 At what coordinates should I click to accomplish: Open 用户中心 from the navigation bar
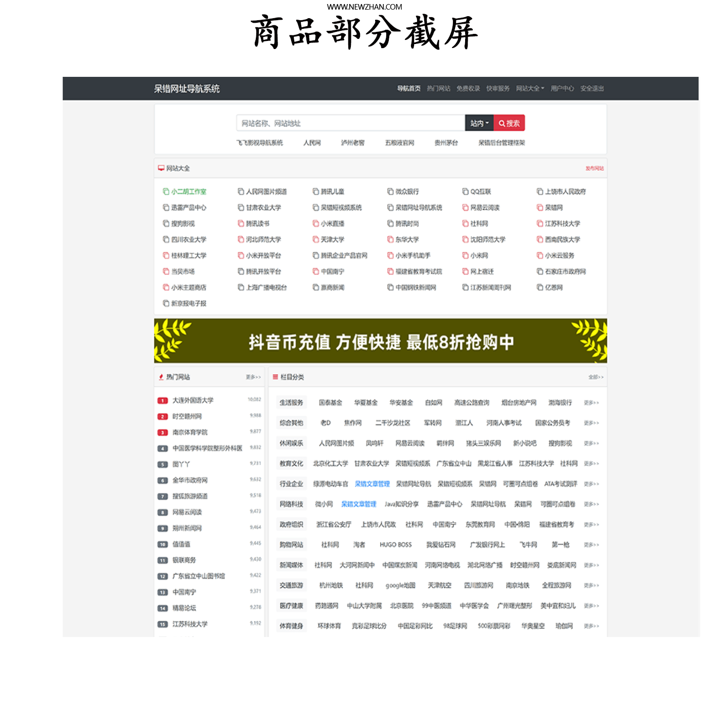pos(563,88)
